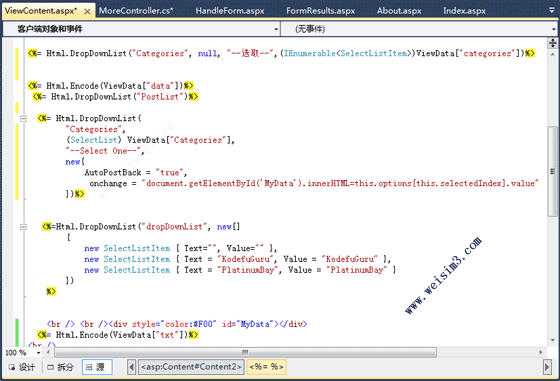Click vertical scrollbar down arrow
The height and width of the screenshot is (381, 560).
[x=552, y=340]
